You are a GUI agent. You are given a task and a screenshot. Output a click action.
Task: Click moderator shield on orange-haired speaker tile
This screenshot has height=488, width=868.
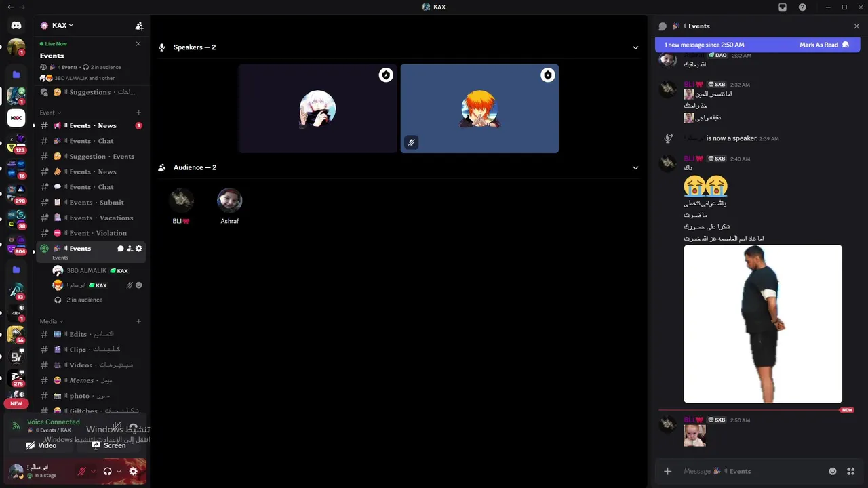click(547, 75)
